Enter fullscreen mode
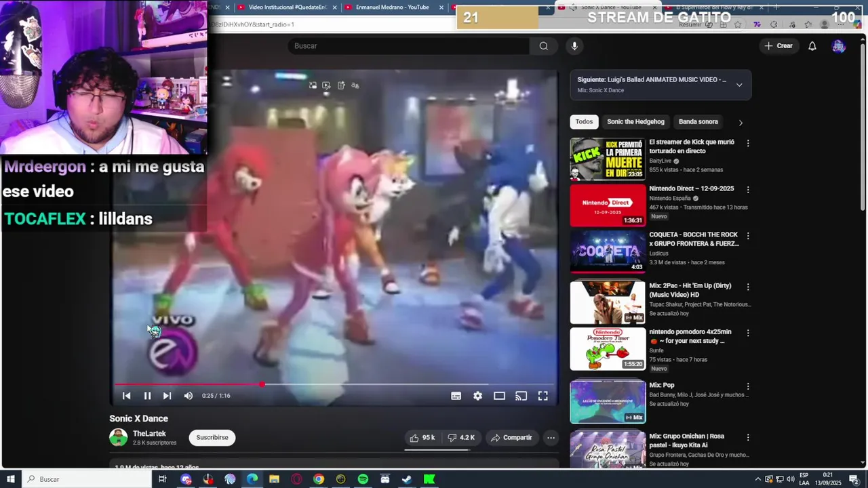868x488 pixels. click(543, 396)
